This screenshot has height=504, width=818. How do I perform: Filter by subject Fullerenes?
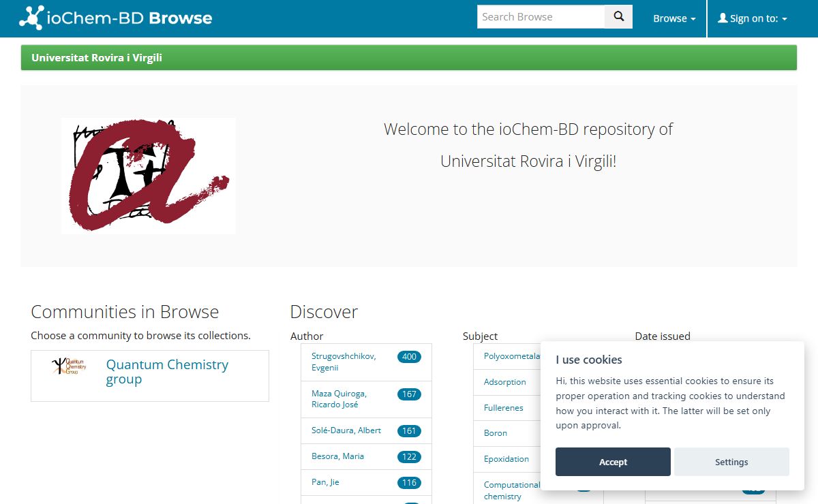503,408
